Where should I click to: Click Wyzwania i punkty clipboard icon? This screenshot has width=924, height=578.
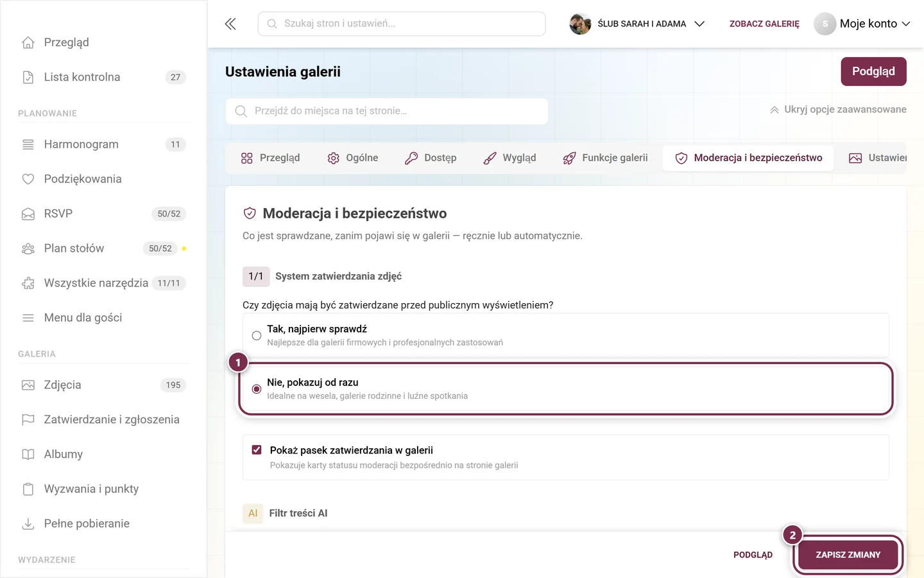point(28,489)
